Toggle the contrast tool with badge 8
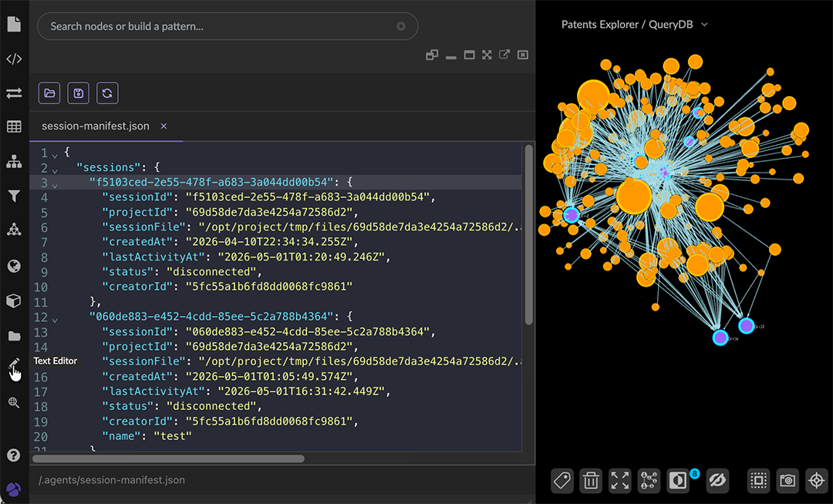Image resolution: width=833 pixels, height=504 pixels. [678, 481]
